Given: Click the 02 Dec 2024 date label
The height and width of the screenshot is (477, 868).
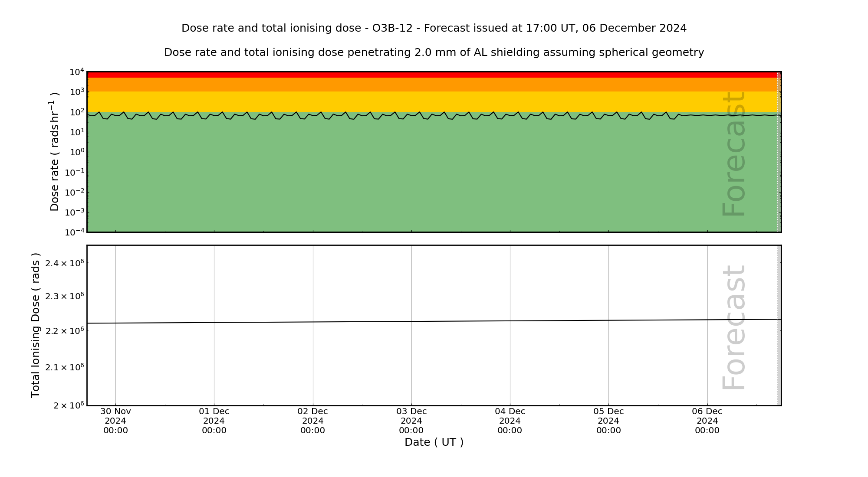Looking at the screenshot, I should coord(312,421).
